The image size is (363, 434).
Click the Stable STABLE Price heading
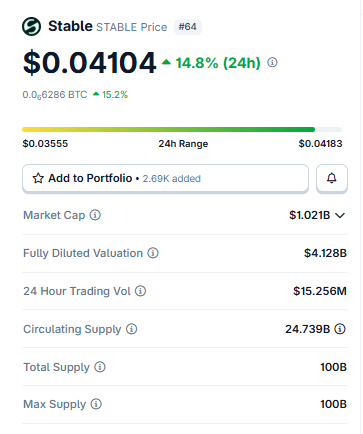pos(108,26)
